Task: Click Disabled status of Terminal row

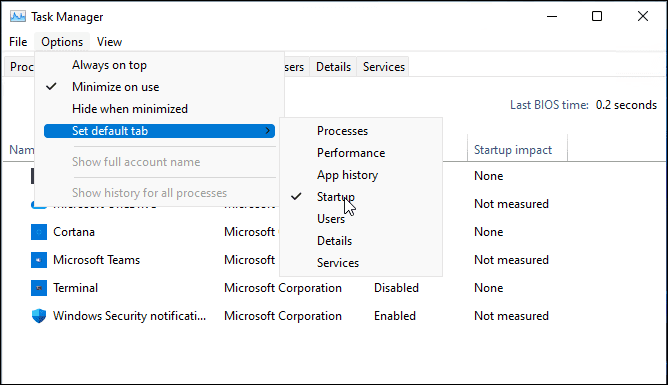Action: [x=396, y=288]
